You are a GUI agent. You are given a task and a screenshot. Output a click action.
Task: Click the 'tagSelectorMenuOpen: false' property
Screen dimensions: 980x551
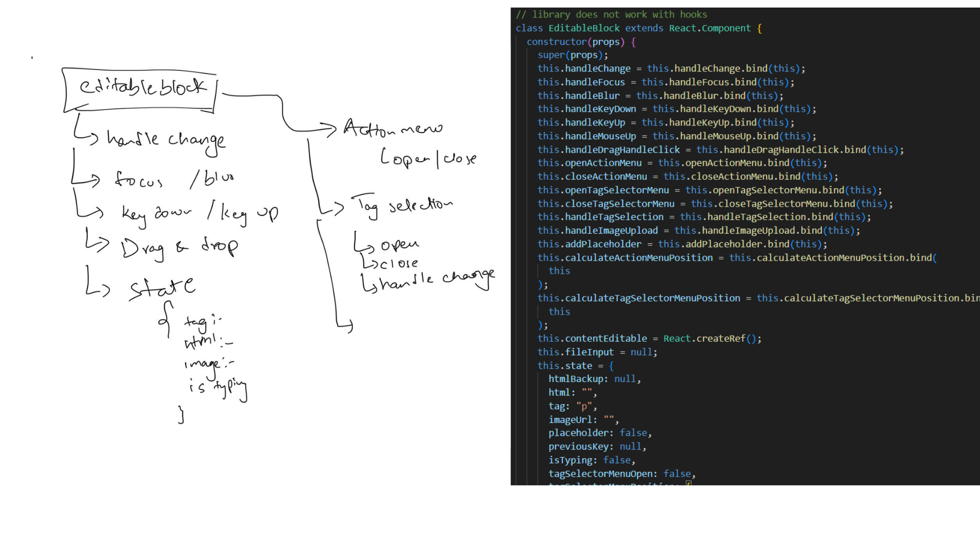(x=621, y=474)
